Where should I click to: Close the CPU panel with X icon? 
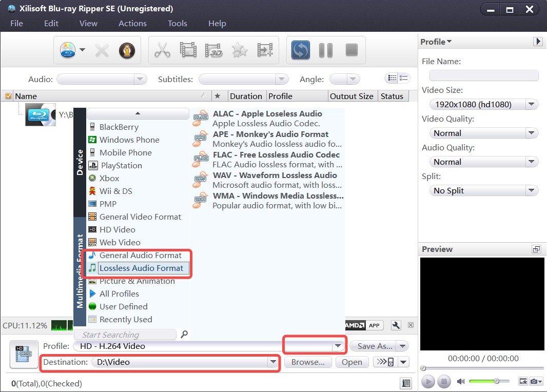point(411,325)
